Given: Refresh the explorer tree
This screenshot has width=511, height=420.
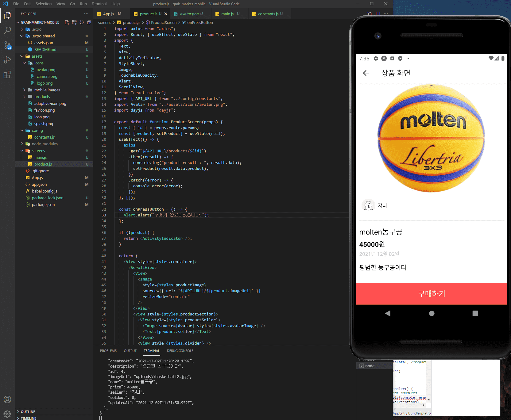Looking at the screenshot, I should click(82, 22).
